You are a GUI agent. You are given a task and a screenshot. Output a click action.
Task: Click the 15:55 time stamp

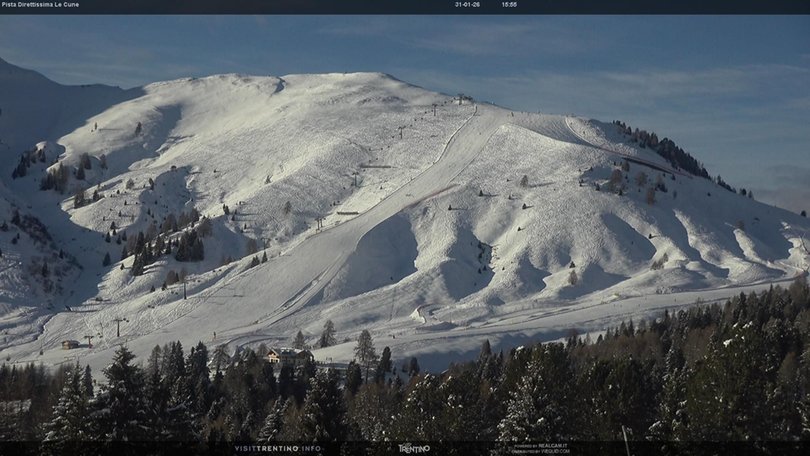coord(509,5)
